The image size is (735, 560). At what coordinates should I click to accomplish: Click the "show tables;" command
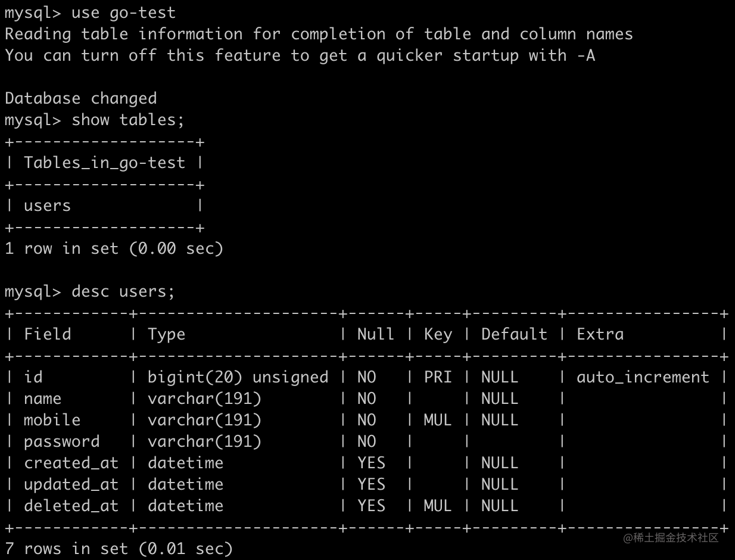pos(128,120)
